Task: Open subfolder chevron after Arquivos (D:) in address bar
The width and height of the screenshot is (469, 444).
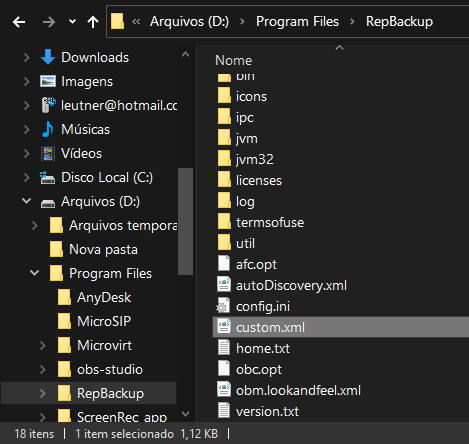Action: tap(242, 22)
